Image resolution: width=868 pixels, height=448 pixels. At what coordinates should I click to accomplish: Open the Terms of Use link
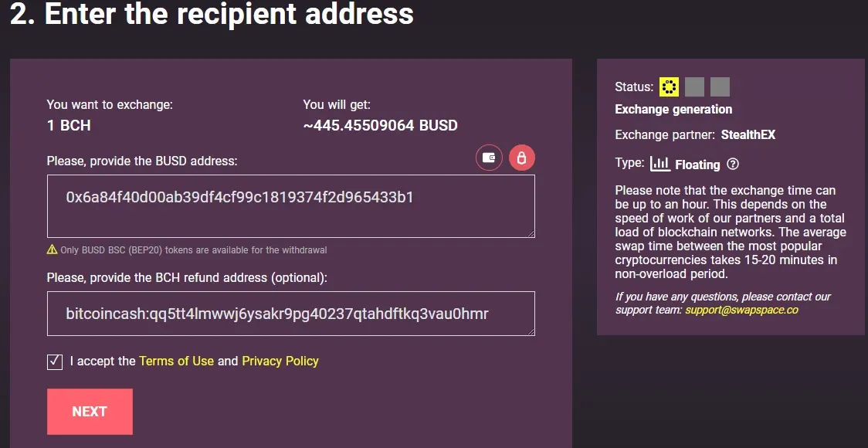(176, 361)
